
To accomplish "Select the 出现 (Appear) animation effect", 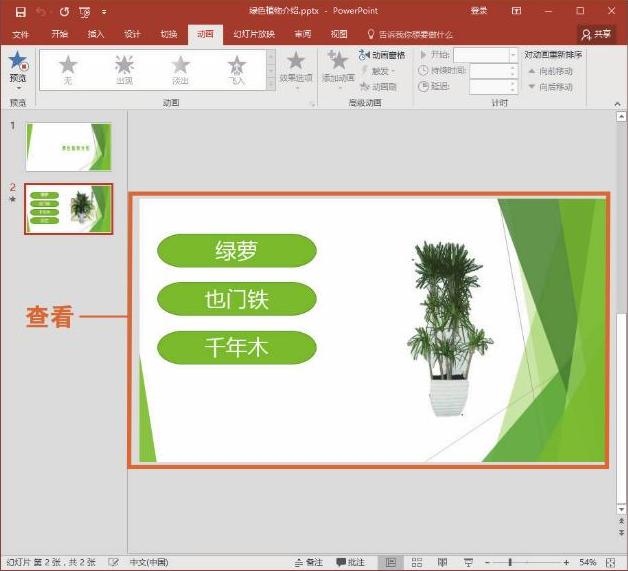I will 125,70.
